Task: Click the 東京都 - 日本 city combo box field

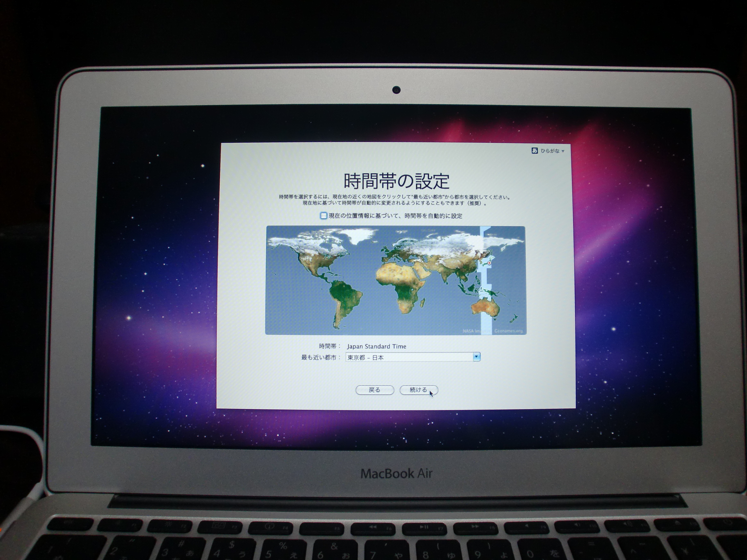Action: pos(413,357)
